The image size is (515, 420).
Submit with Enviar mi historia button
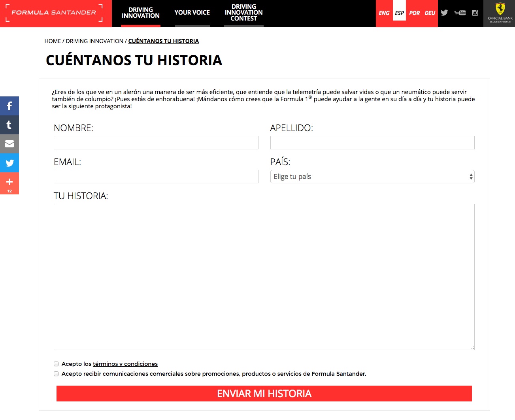(264, 394)
